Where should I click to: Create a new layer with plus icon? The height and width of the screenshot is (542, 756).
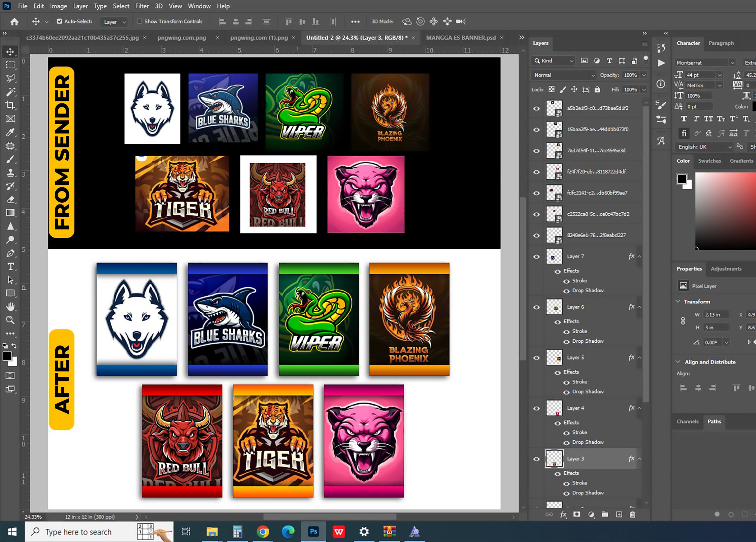pyautogui.click(x=619, y=514)
